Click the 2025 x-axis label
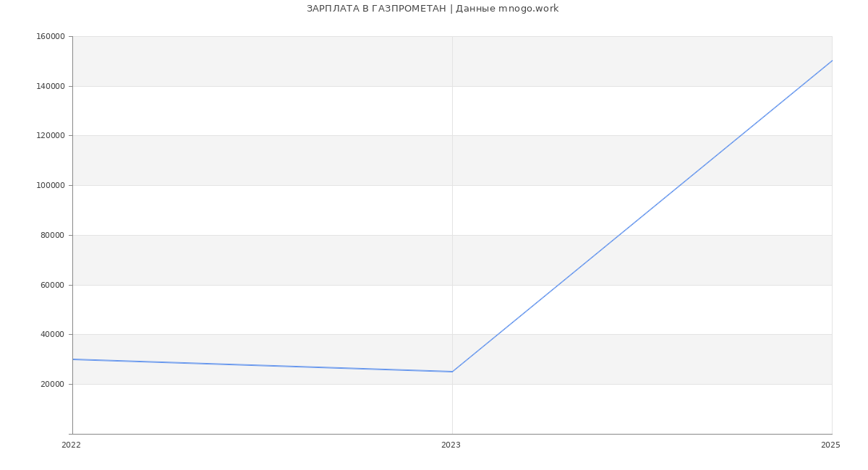The width and height of the screenshot is (868, 470). [x=830, y=445]
